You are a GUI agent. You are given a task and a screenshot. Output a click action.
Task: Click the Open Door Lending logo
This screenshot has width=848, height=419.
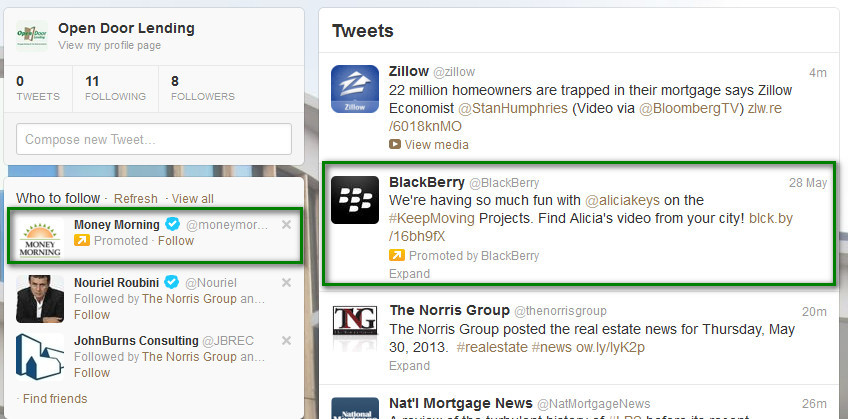(x=32, y=36)
